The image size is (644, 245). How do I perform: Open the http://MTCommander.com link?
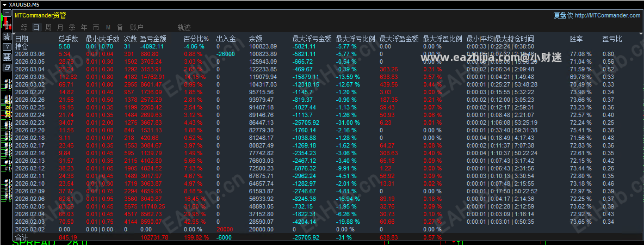(x=608, y=16)
